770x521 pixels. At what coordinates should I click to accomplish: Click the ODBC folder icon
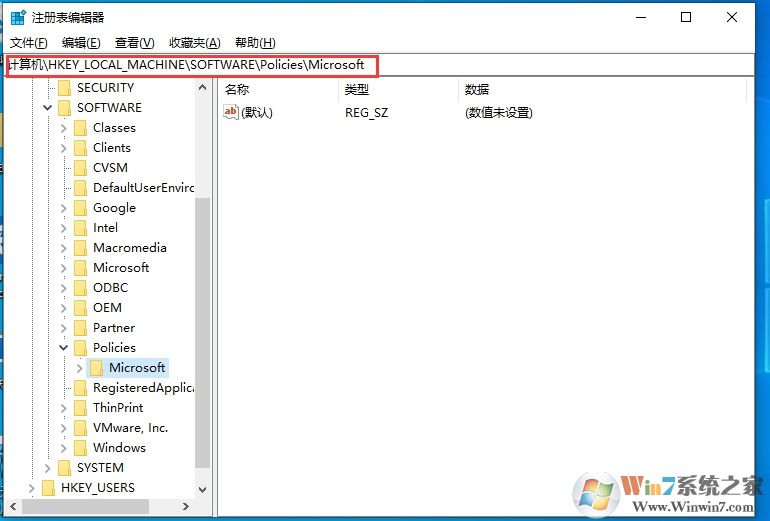[x=80, y=288]
